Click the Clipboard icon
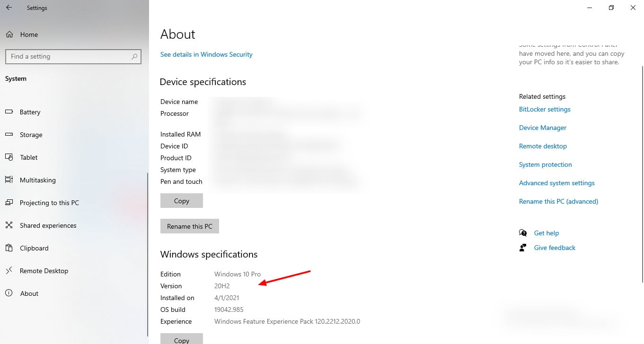Screen dimensions: 644x344 click(9, 248)
